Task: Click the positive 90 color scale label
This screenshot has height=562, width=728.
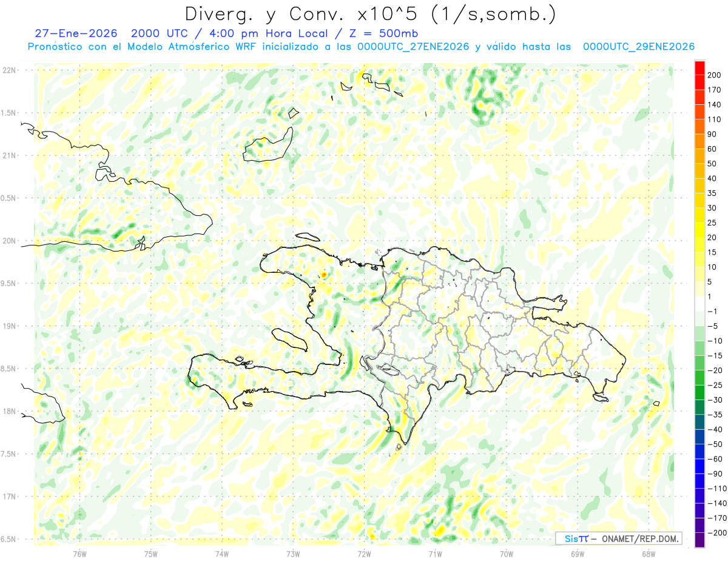Action: click(x=712, y=134)
